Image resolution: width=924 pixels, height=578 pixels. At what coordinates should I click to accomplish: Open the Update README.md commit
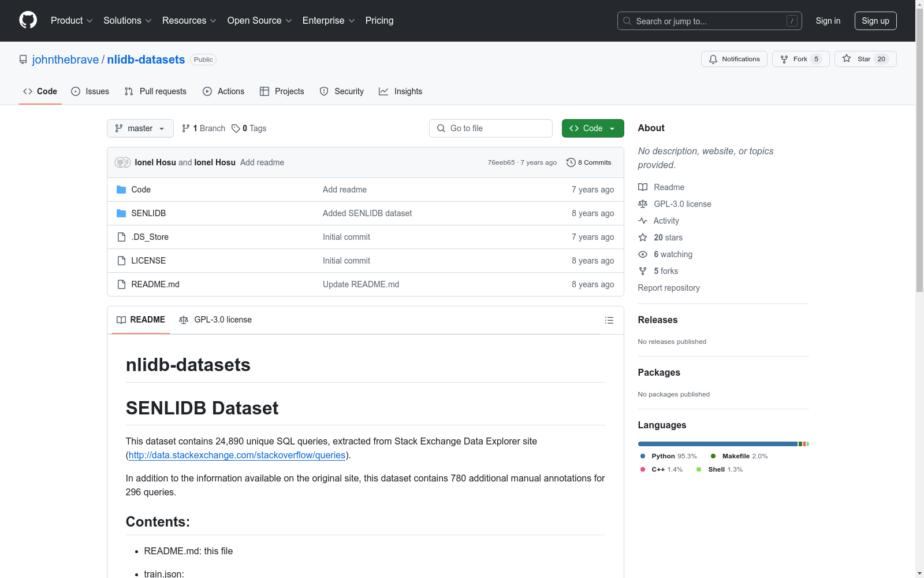pyautogui.click(x=361, y=284)
